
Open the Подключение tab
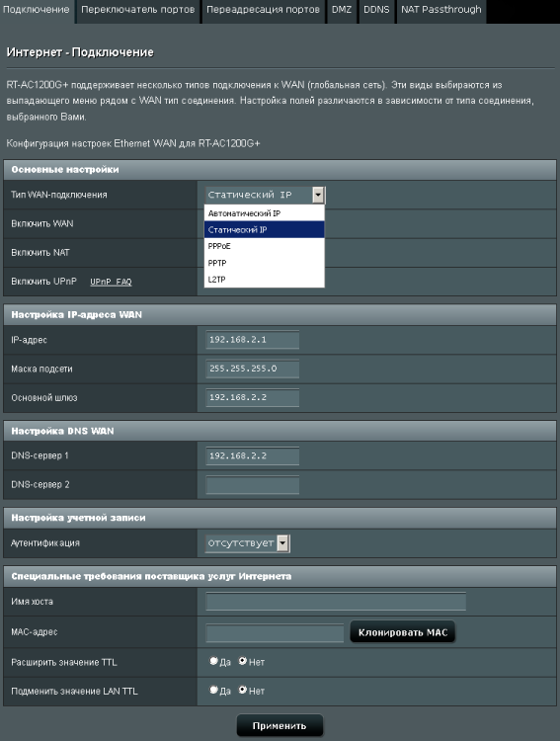pos(37,10)
